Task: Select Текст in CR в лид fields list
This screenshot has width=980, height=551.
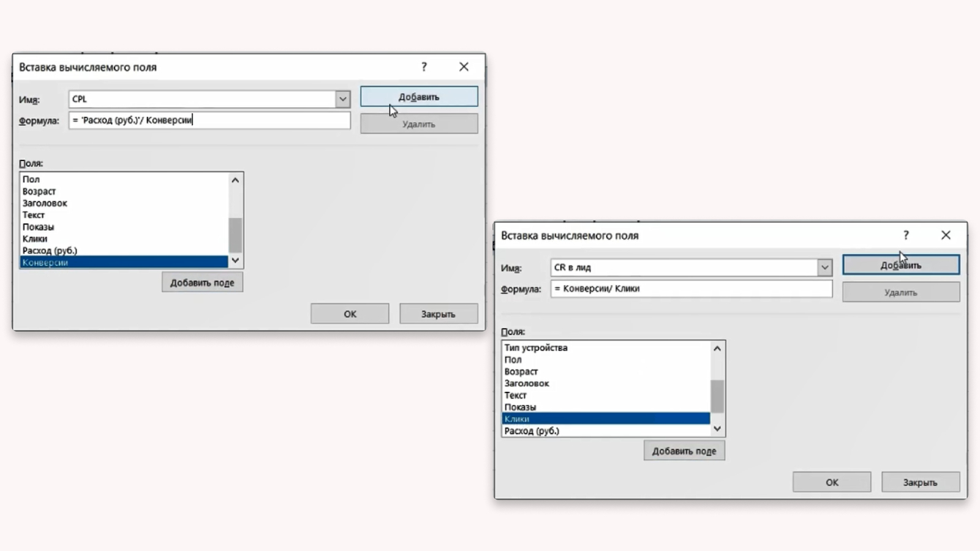Action: (606, 395)
